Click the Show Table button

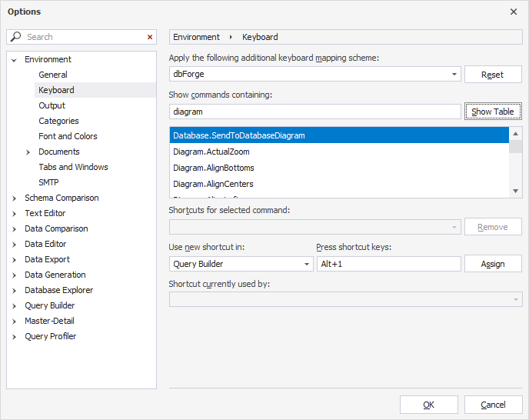pos(493,112)
